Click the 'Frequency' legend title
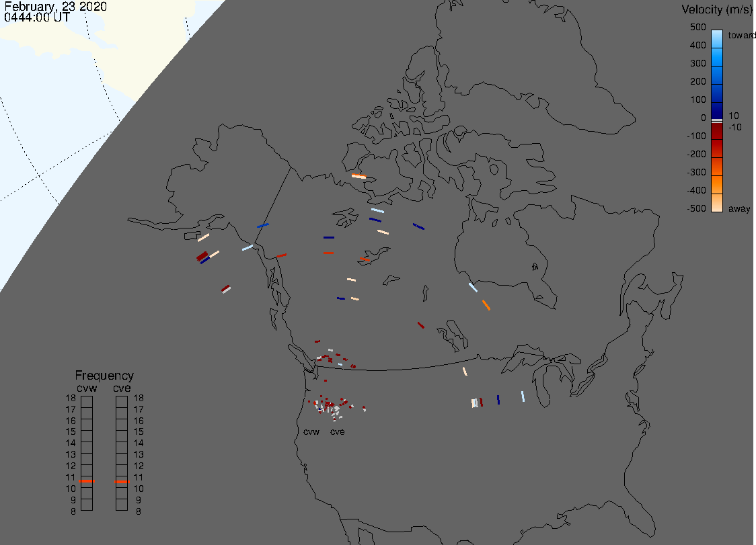Screen dimensions: 756x545 104,376
